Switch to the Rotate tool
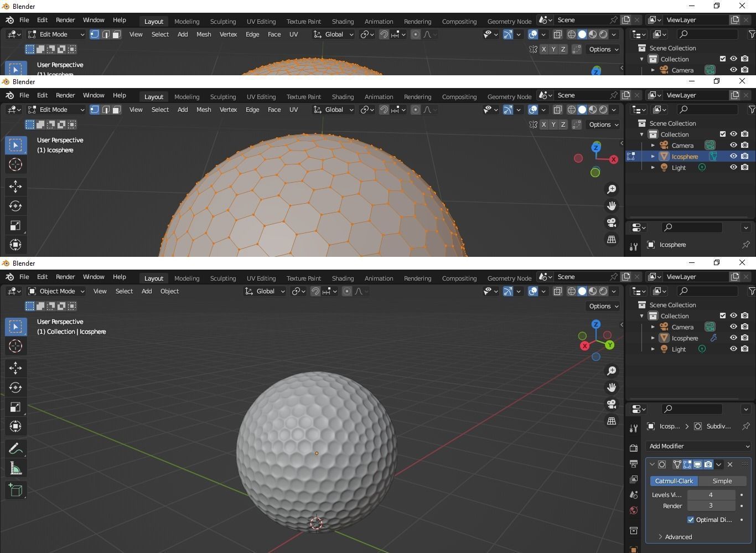Screen dimensions: 756x553 pyautogui.click(x=15, y=387)
